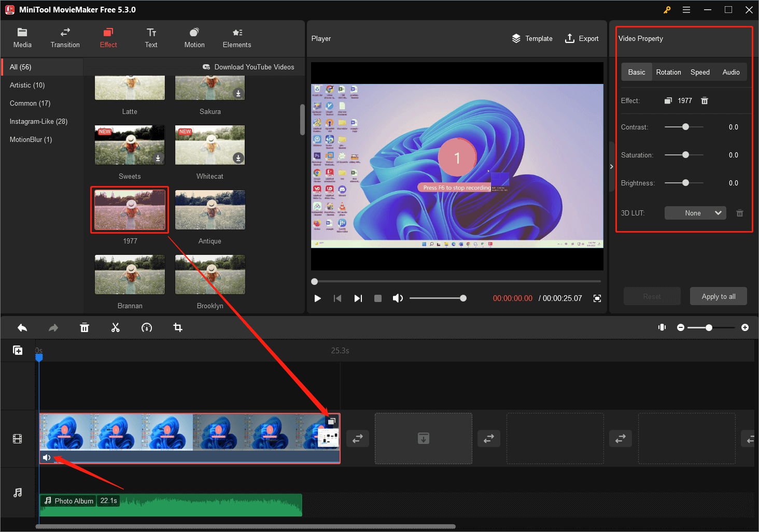Select the Effect tab
This screenshot has height=532, width=759.
108,38
